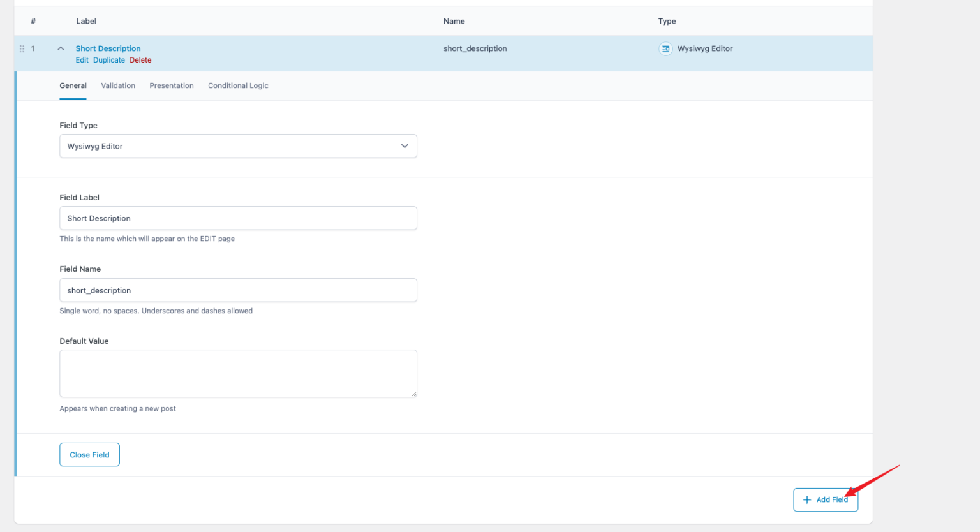Click the drag handle icon for row 1
The image size is (980, 532).
coord(22,48)
